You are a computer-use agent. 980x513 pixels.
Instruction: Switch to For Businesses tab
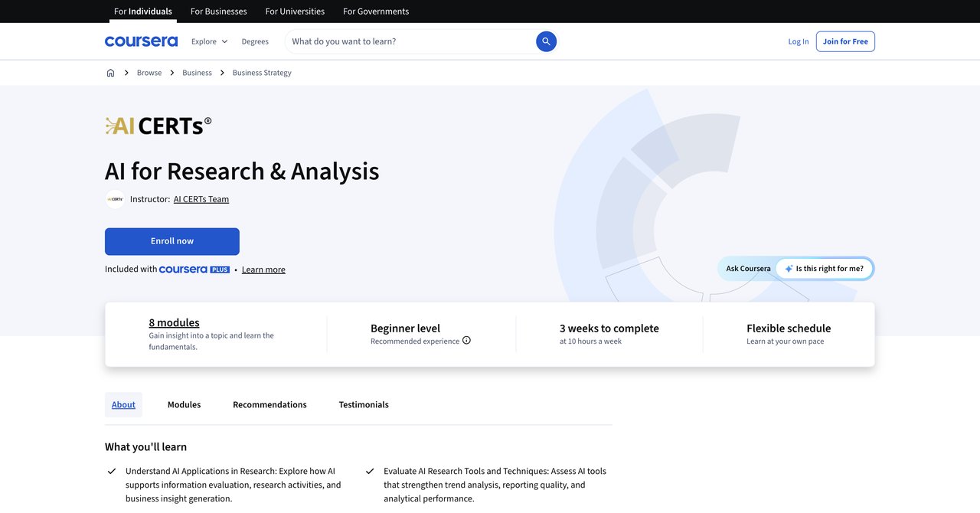tap(218, 11)
